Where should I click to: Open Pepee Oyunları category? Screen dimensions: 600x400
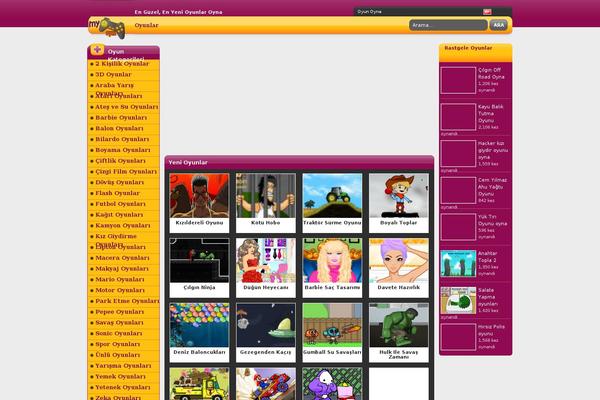119,312
